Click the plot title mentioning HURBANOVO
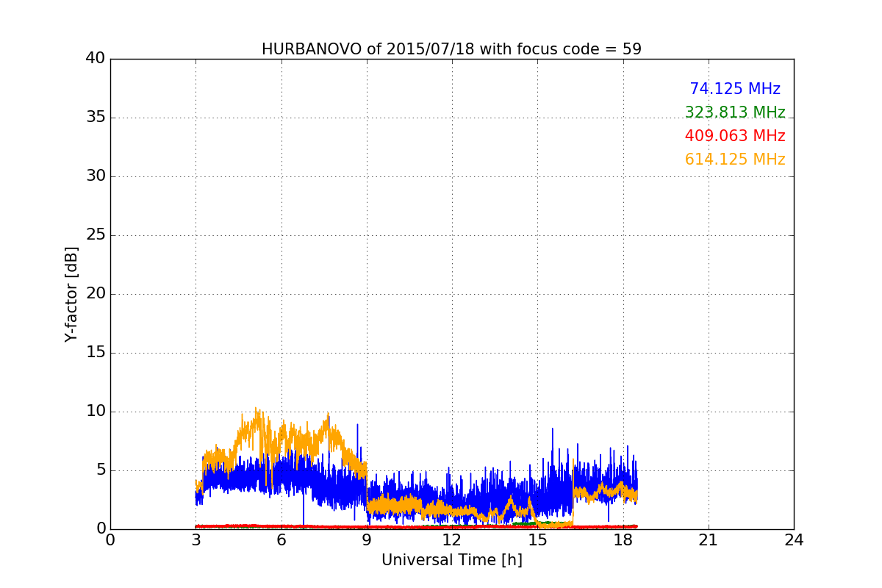The height and width of the screenshot is (588, 882). [x=451, y=49]
